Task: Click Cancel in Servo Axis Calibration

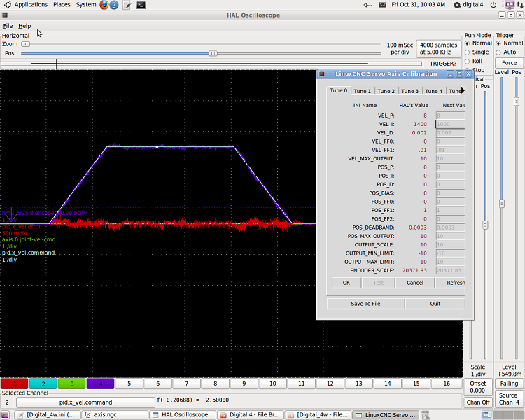Action: [415, 283]
